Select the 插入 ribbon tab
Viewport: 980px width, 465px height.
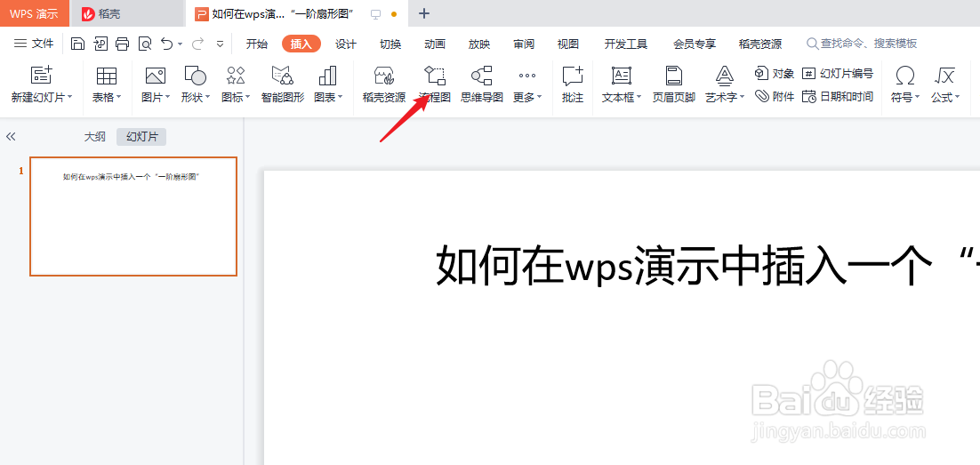301,44
